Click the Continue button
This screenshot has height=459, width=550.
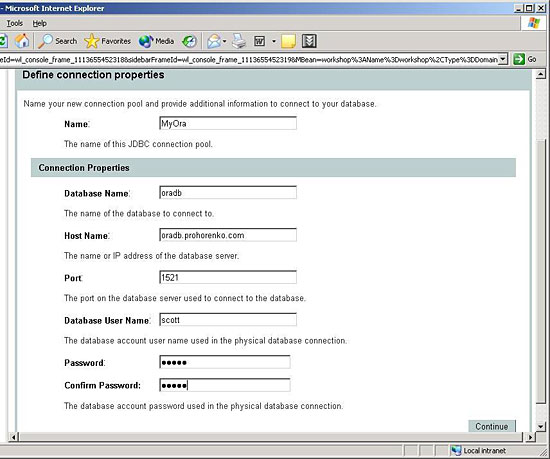click(x=492, y=426)
